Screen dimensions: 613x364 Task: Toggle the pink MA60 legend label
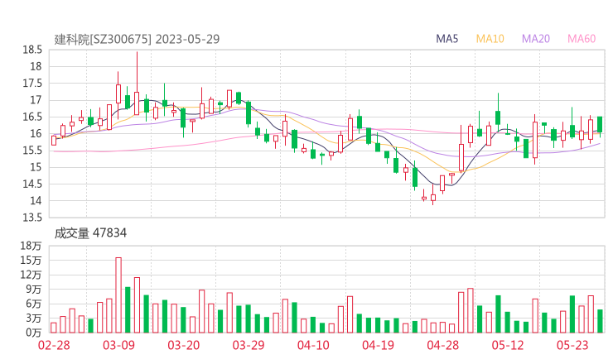(582, 39)
